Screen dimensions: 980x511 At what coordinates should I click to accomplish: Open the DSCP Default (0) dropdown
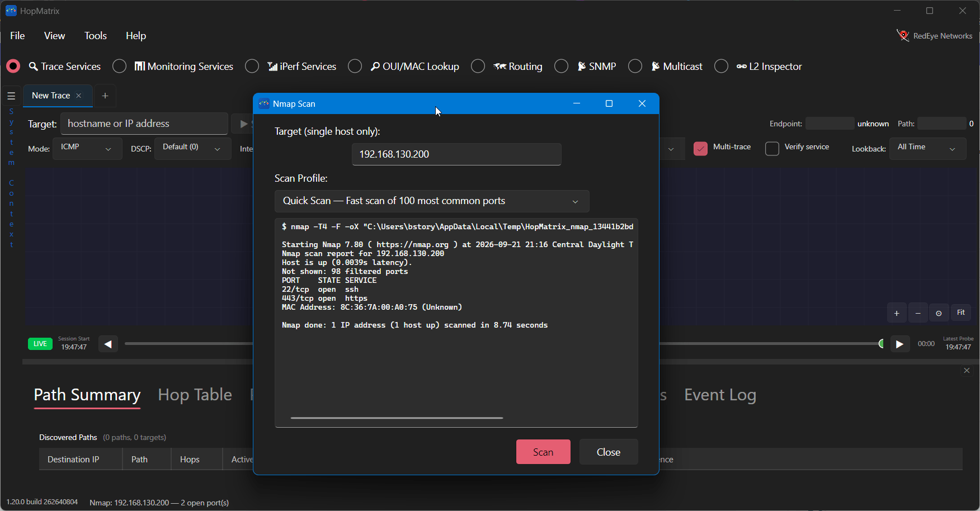192,148
